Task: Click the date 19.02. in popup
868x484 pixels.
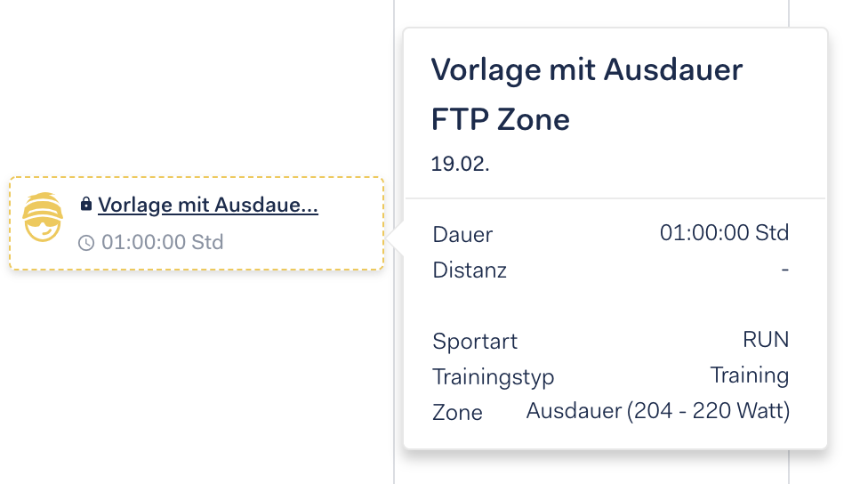Action: [460, 164]
